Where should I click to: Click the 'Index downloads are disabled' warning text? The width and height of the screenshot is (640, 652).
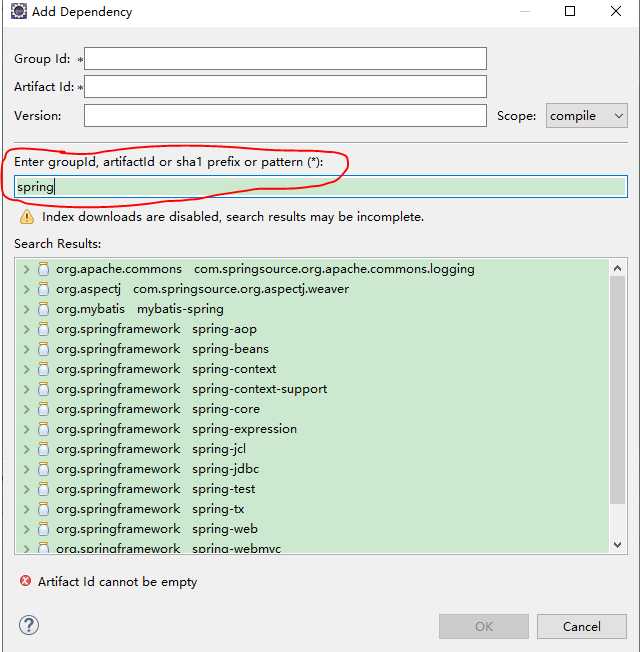point(233,217)
